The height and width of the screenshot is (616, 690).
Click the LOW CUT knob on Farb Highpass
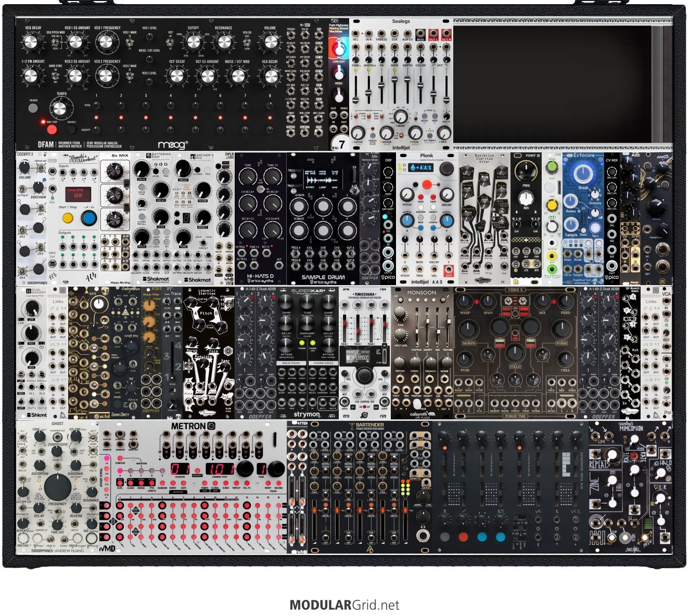pos(339,50)
